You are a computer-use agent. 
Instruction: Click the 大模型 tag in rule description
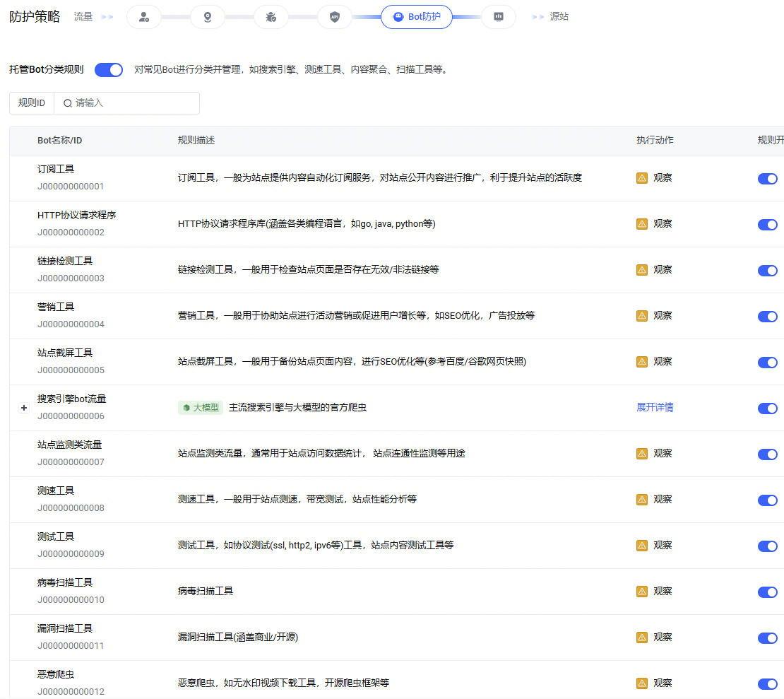click(x=201, y=408)
